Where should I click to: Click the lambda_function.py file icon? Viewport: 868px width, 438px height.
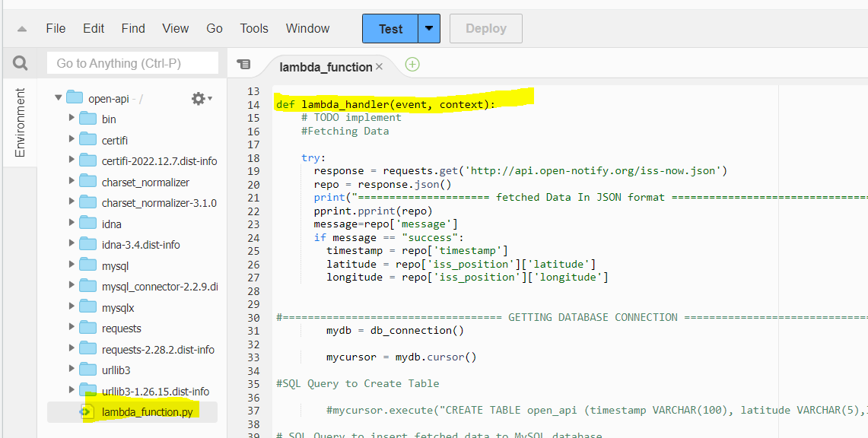tap(86, 412)
